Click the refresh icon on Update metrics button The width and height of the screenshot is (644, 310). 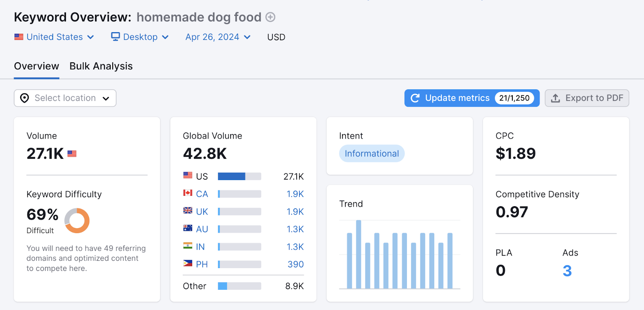pos(415,98)
